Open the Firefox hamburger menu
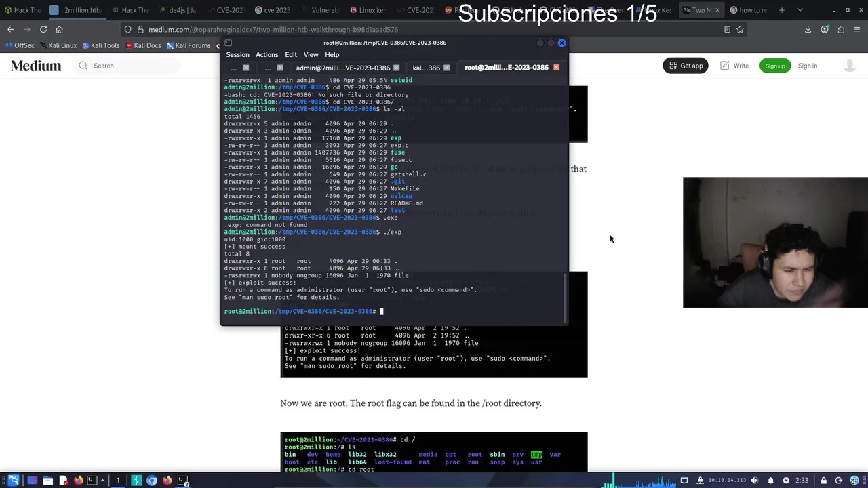 tap(857, 29)
